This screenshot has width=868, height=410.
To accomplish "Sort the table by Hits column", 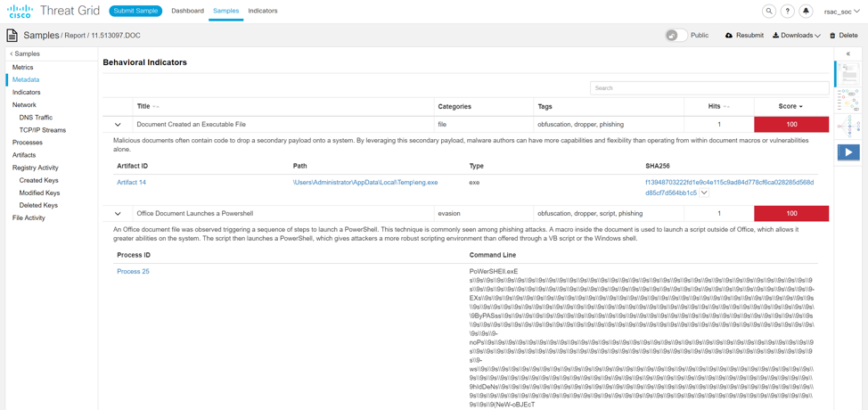I will tap(718, 107).
